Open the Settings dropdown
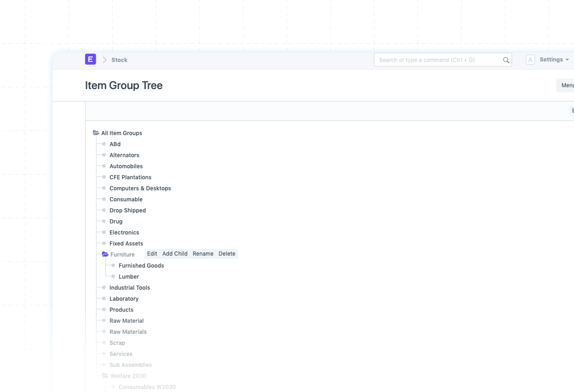574x392 pixels. tap(554, 59)
